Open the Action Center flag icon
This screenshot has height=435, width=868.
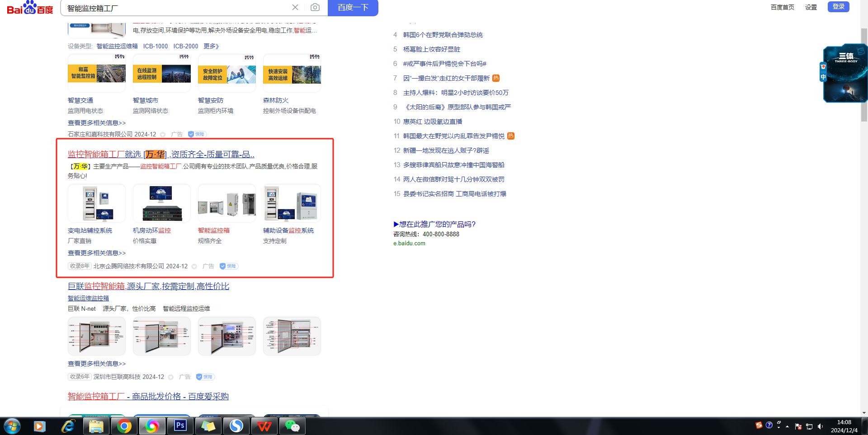pos(798,426)
